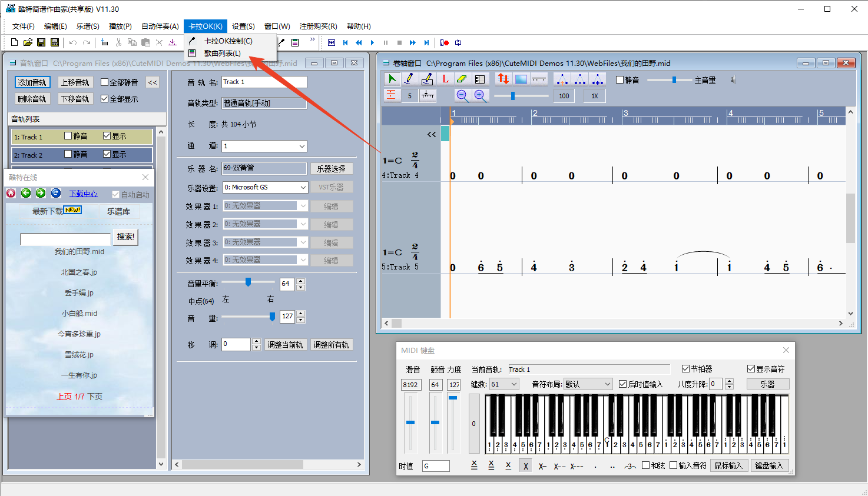Image resolution: width=868 pixels, height=496 pixels.
Task: Copy selection from the toolbar
Action: [x=132, y=42]
